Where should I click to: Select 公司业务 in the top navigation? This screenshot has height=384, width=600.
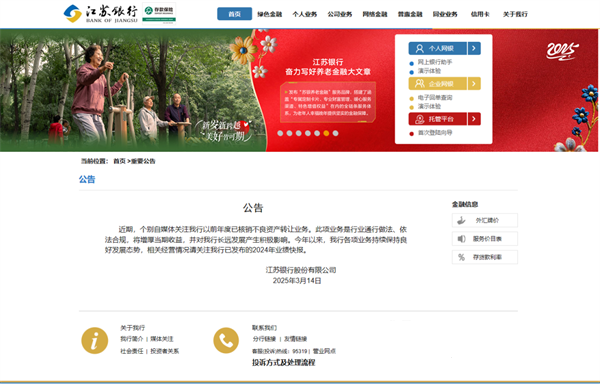(x=340, y=14)
